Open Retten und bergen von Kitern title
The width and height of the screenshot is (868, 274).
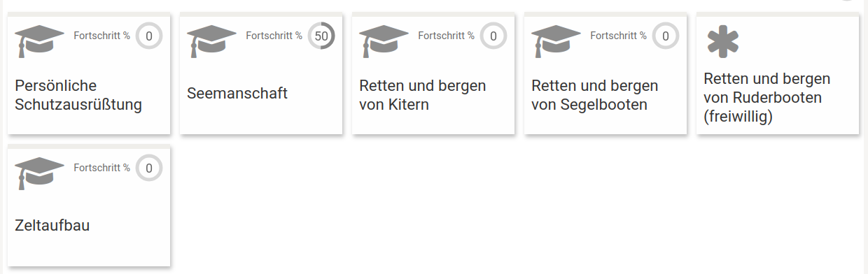click(x=423, y=96)
